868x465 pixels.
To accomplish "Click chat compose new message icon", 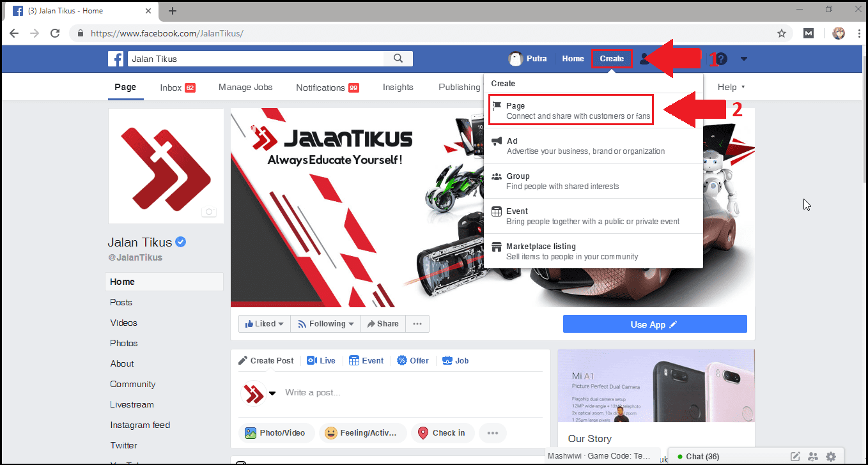I will click(795, 457).
